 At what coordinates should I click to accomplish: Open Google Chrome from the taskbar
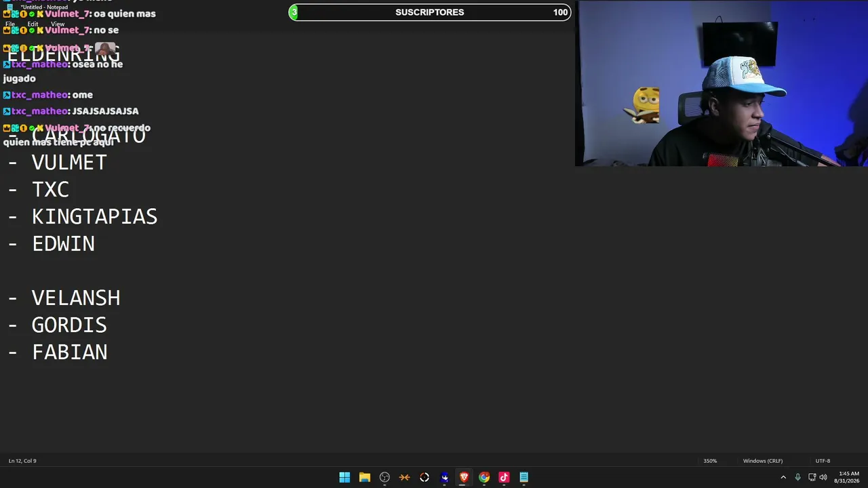click(484, 477)
